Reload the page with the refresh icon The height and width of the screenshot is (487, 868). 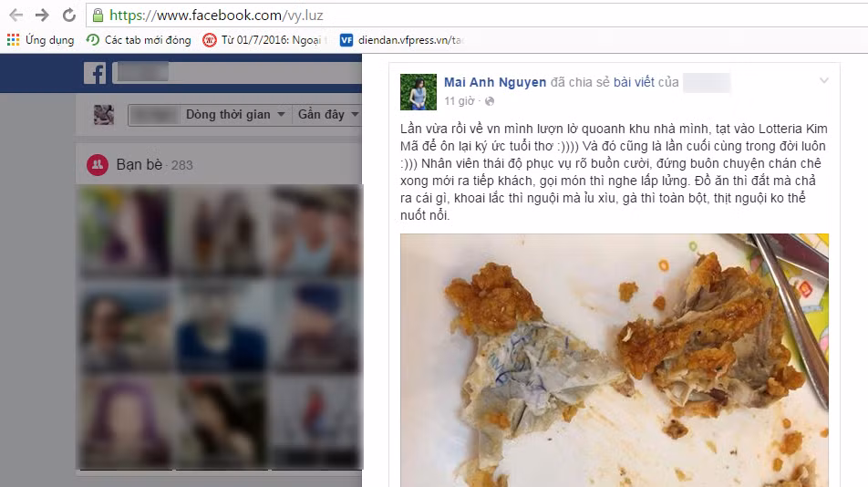(68, 15)
